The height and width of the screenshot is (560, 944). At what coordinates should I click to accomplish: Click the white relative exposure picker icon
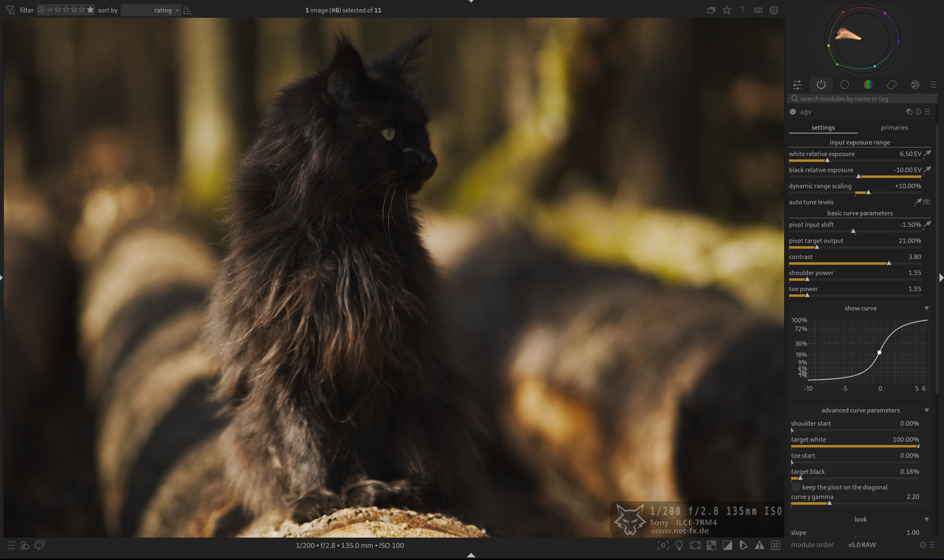927,154
